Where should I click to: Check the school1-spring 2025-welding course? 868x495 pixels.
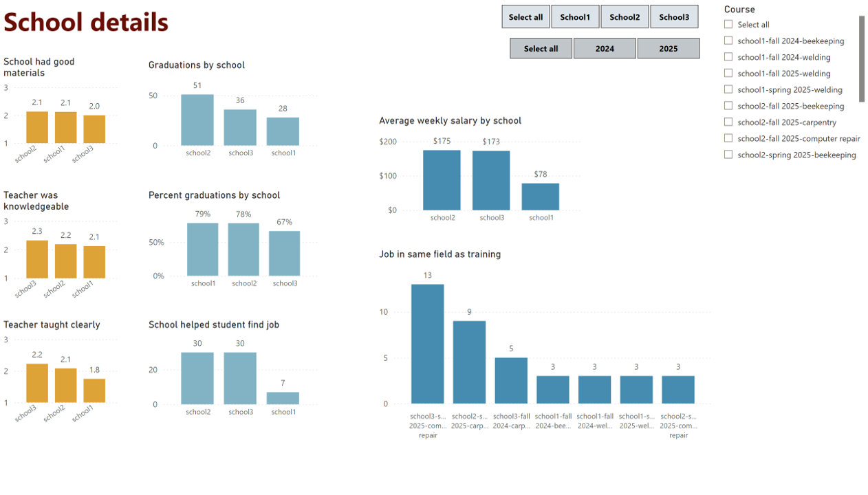click(x=728, y=89)
